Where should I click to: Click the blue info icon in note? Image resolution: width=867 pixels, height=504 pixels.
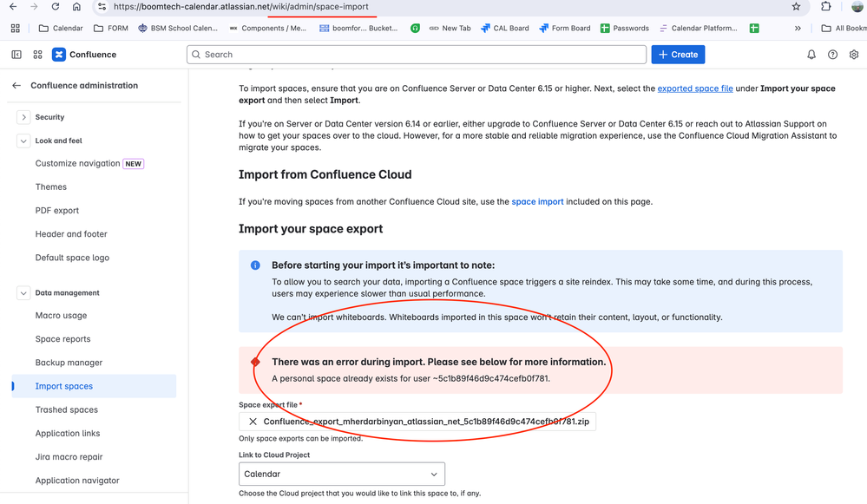pos(255,265)
